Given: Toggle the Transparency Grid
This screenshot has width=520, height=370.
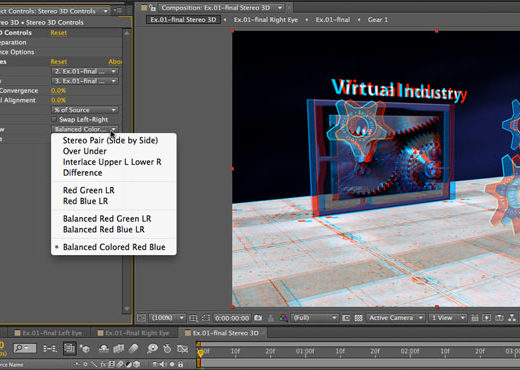Looking at the screenshot, I should point(358,318).
